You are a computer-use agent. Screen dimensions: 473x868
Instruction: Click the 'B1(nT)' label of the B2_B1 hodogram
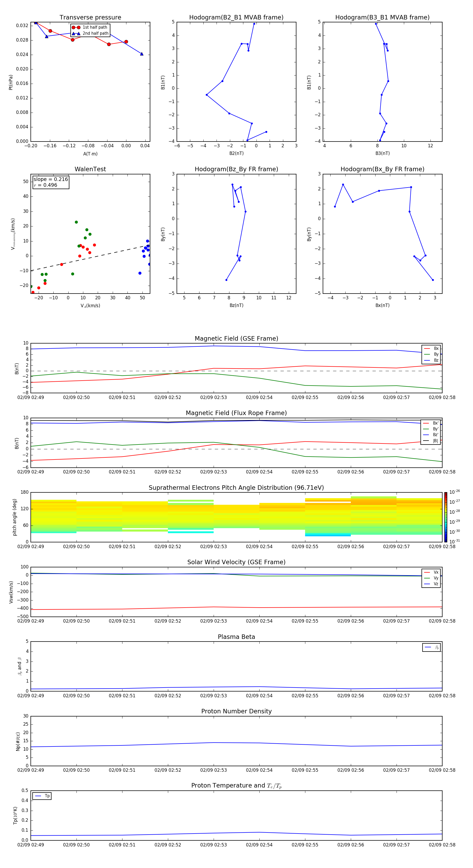point(163,82)
